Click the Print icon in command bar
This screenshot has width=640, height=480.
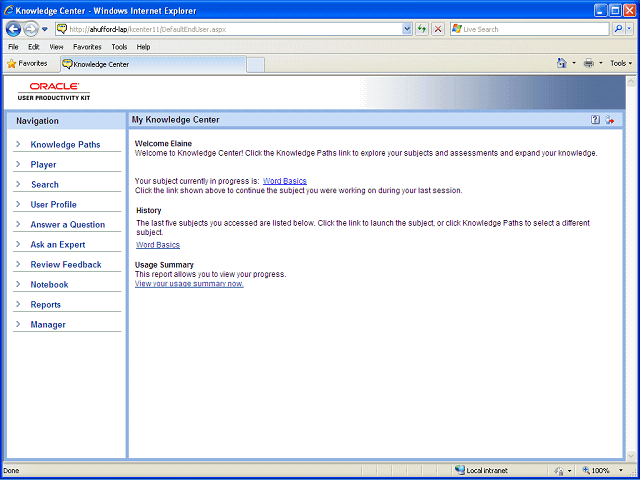click(589, 63)
